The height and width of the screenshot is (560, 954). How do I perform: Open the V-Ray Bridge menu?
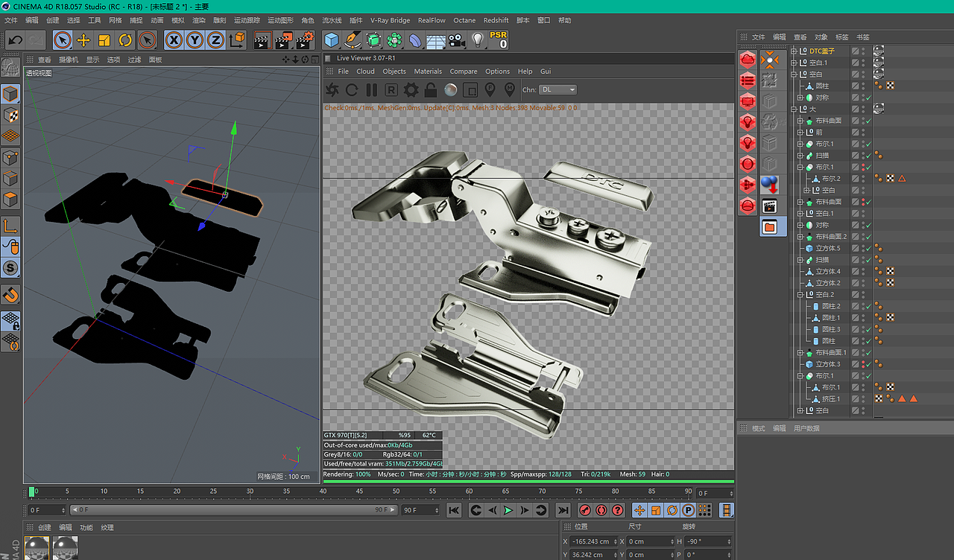coord(390,20)
